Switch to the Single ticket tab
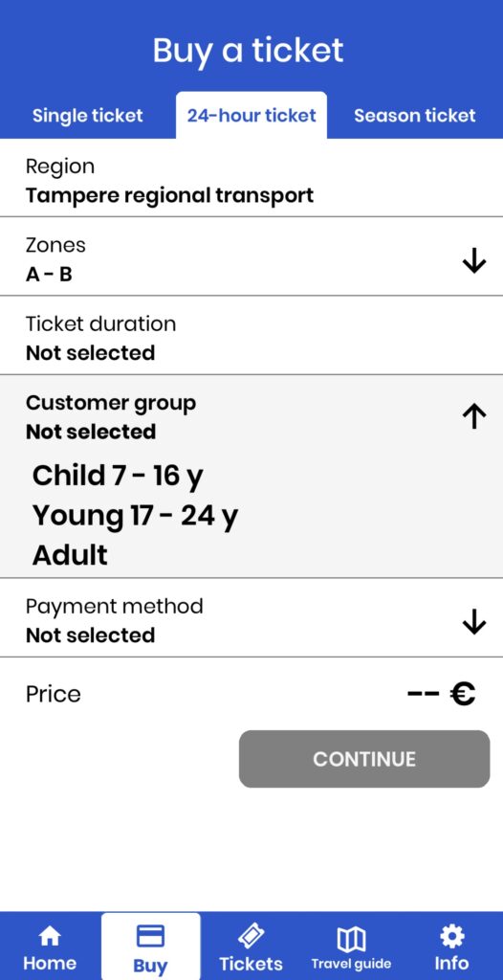The image size is (503, 980). pos(87,116)
